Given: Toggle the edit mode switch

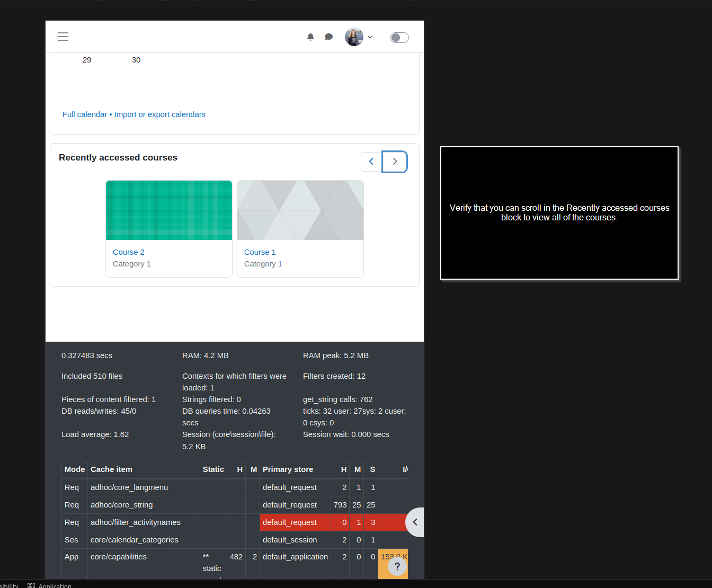Looking at the screenshot, I should coord(399,38).
